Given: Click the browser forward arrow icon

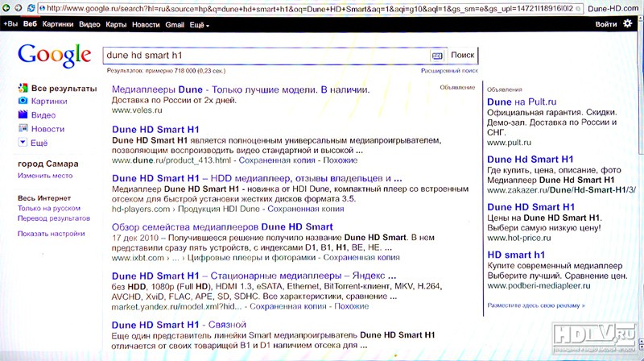Looking at the screenshot, I should [x=18, y=8].
